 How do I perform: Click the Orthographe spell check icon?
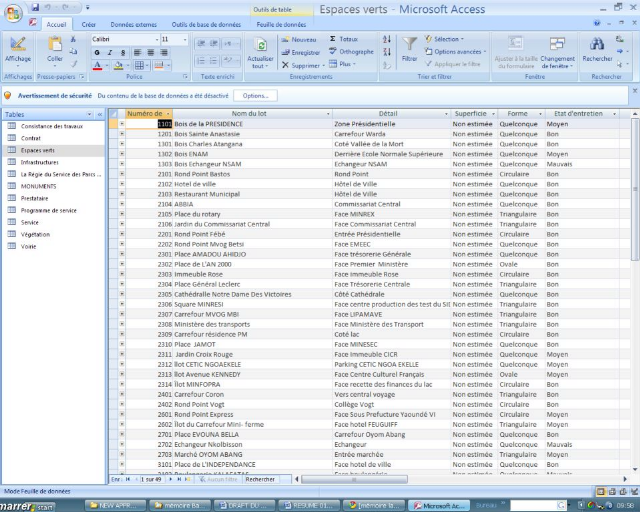334,52
